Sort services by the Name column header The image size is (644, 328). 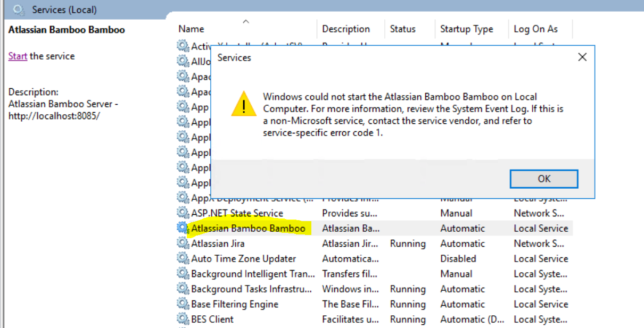(x=192, y=29)
